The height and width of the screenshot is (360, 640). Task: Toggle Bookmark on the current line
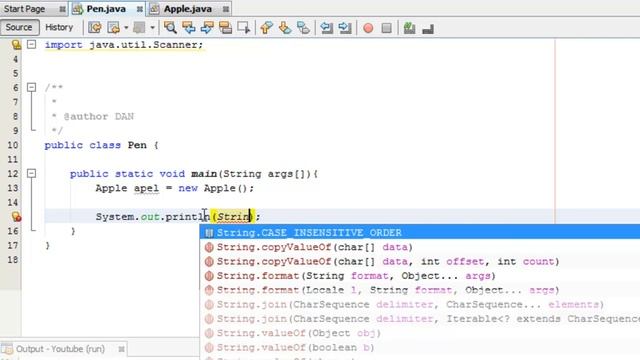click(303, 28)
